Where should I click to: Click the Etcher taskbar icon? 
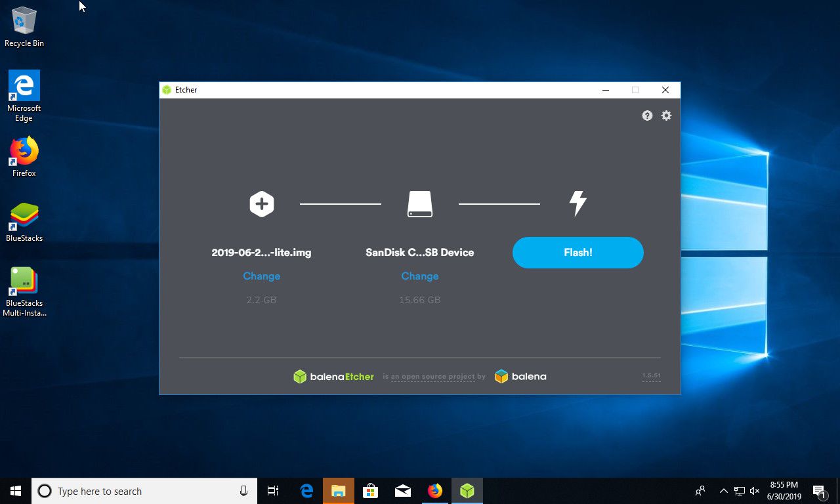pyautogui.click(x=467, y=491)
